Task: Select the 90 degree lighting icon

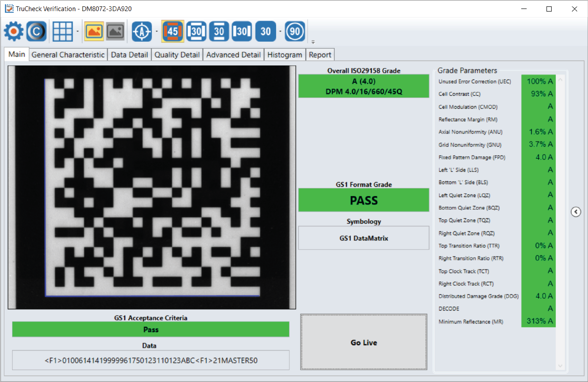Action: (294, 31)
